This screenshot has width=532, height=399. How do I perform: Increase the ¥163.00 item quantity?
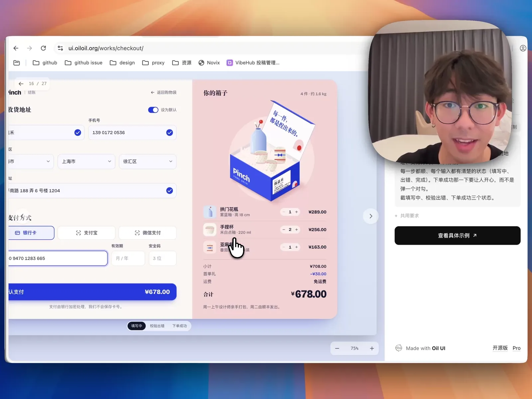pyautogui.click(x=297, y=247)
